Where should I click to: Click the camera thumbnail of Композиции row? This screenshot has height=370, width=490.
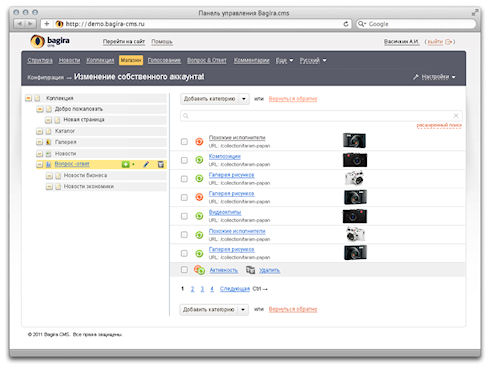[x=355, y=160]
